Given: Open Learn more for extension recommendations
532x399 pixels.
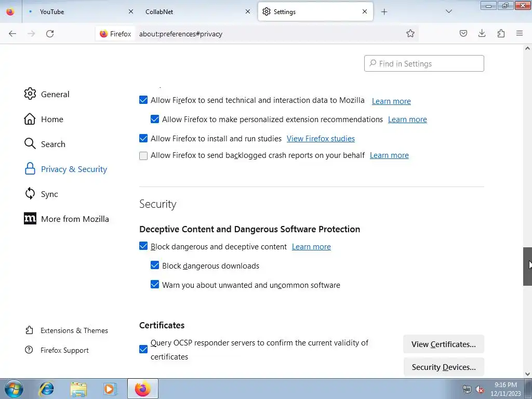Looking at the screenshot, I should pyautogui.click(x=407, y=119).
